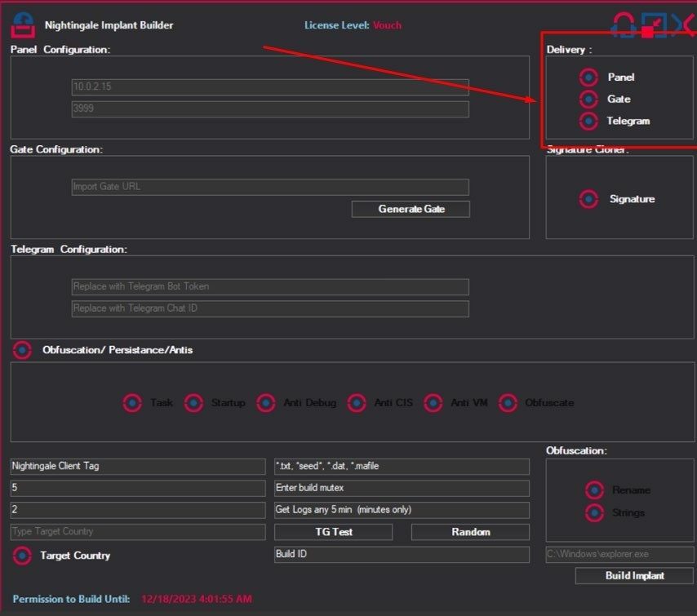
Task: Enable the Task option
Action: (132, 403)
